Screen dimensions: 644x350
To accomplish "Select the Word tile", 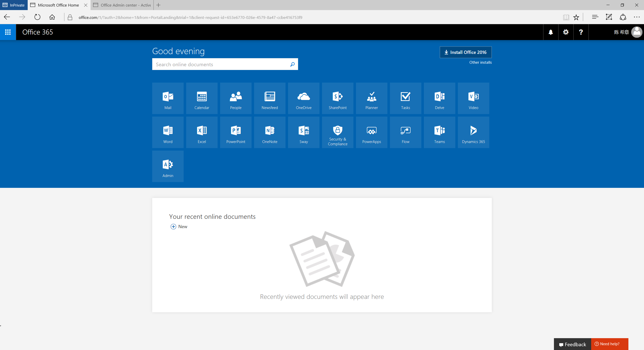I will click(168, 132).
